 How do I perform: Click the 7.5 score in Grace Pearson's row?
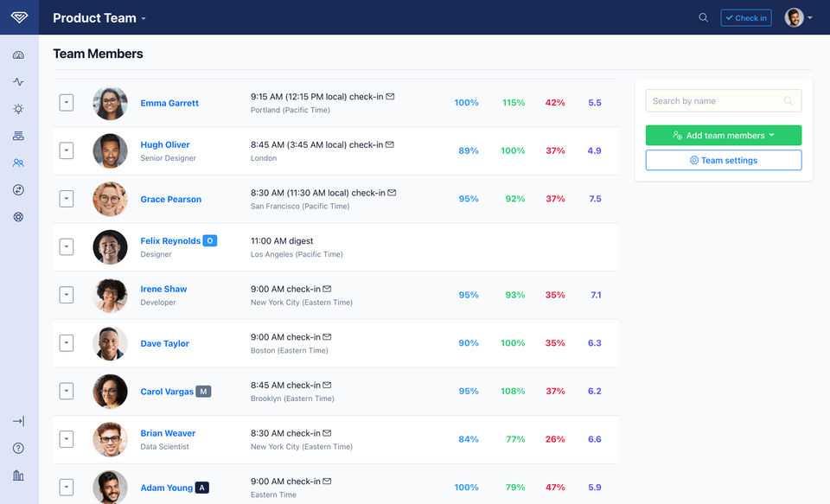pyautogui.click(x=595, y=199)
